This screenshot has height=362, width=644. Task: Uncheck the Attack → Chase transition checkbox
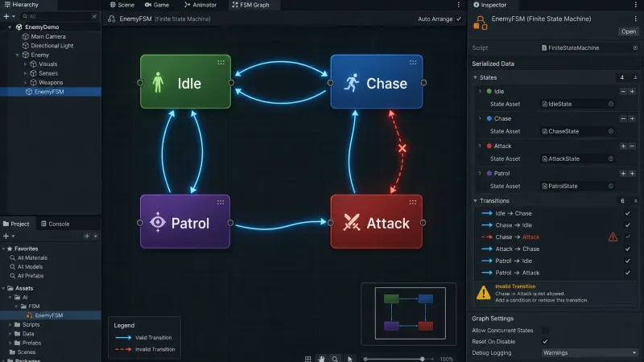point(627,249)
